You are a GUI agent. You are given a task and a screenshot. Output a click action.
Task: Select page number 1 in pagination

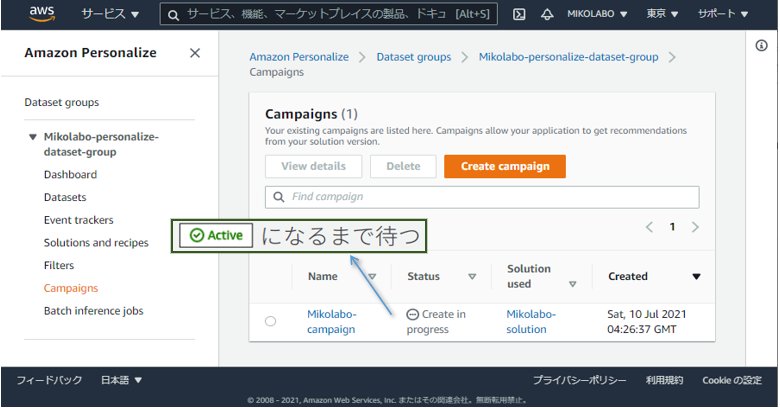coord(672,227)
